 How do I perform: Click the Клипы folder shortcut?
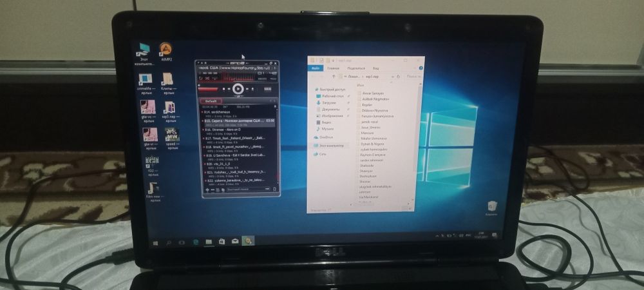pyautogui.click(x=168, y=84)
